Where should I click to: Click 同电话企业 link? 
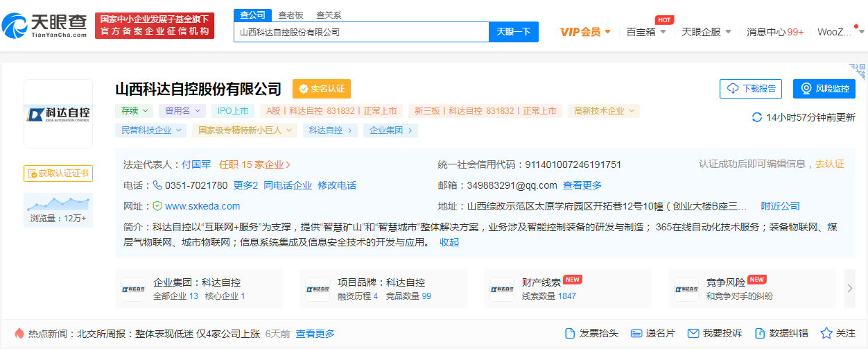click(x=288, y=185)
